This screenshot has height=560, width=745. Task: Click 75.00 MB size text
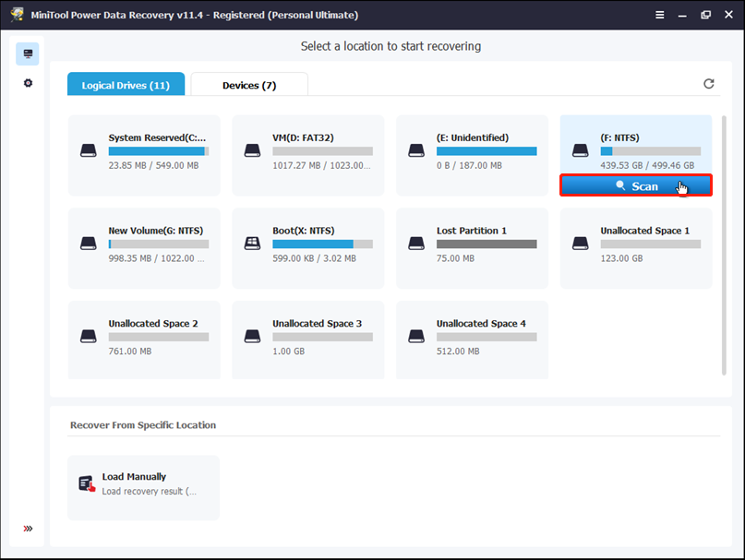coord(455,258)
